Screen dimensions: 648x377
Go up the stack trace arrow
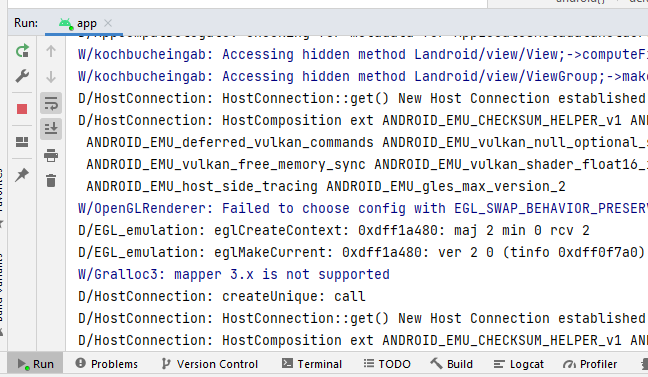[x=51, y=51]
